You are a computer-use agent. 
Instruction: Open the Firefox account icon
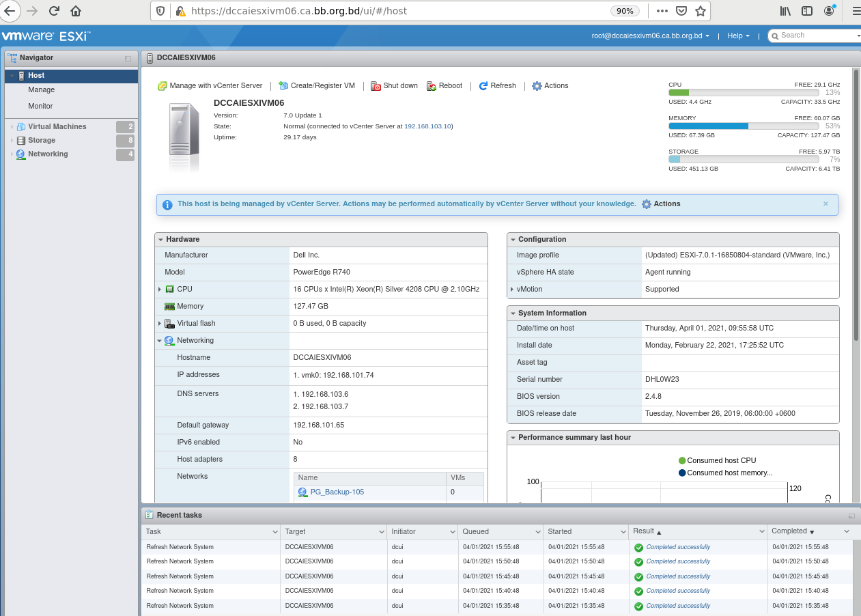click(829, 11)
